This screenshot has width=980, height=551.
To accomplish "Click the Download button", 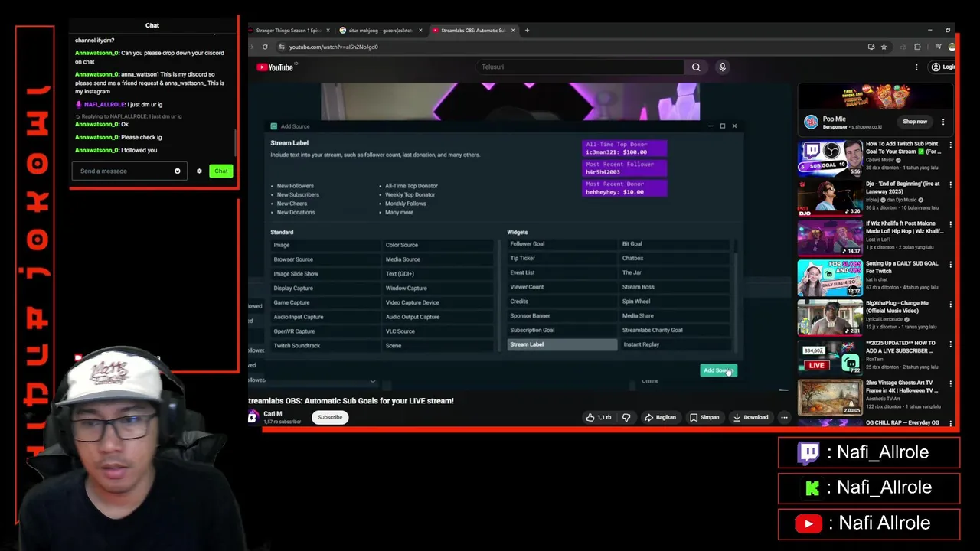I will [x=750, y=417].
